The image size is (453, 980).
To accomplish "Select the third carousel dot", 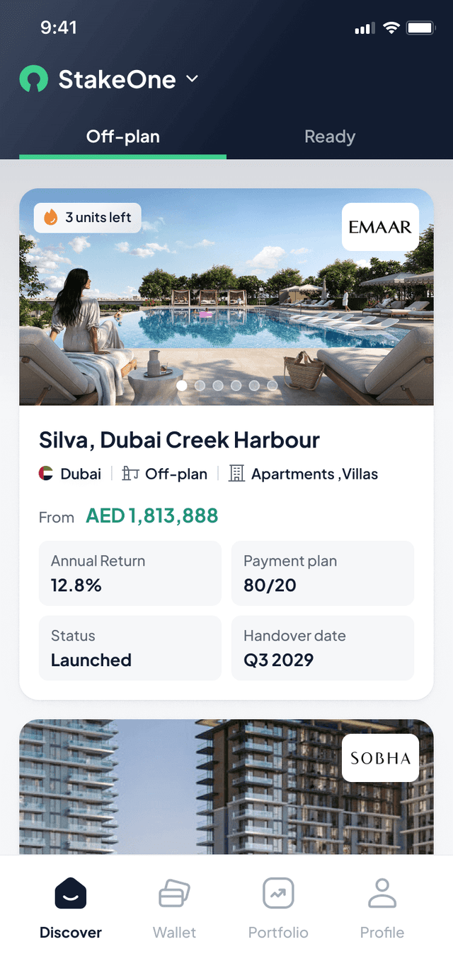I will click(x=218, y=385).
